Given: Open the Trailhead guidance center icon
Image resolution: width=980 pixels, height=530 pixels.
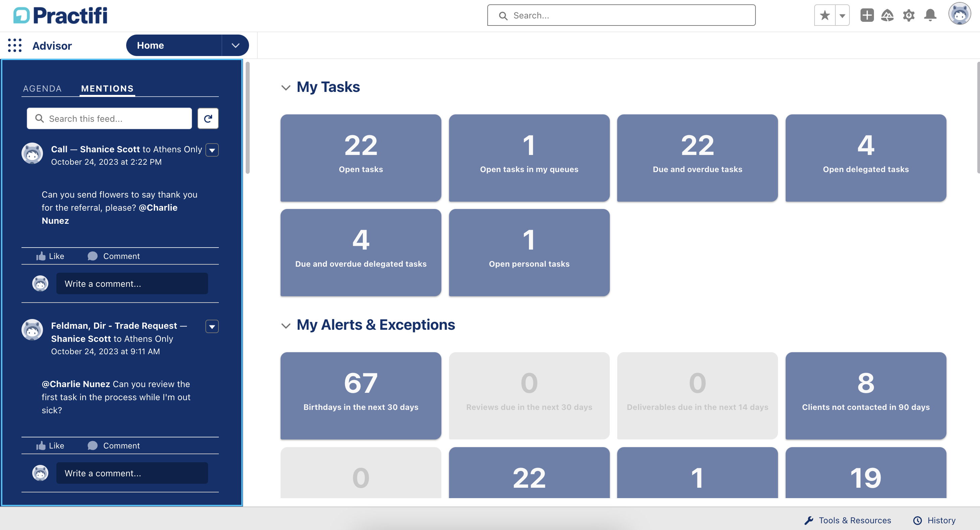Looking at the screenshot, I should pyautogui.click(x=888, y=15).
